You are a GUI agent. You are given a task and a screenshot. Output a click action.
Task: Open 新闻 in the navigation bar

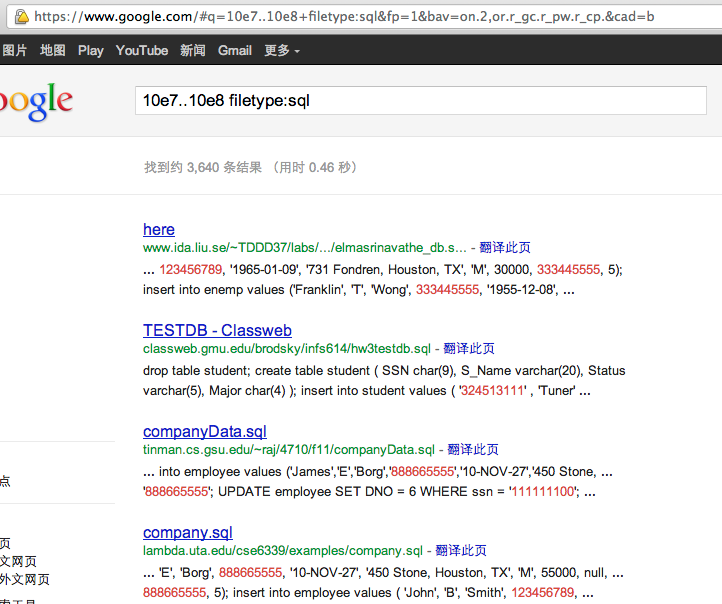tap(193, 50)
